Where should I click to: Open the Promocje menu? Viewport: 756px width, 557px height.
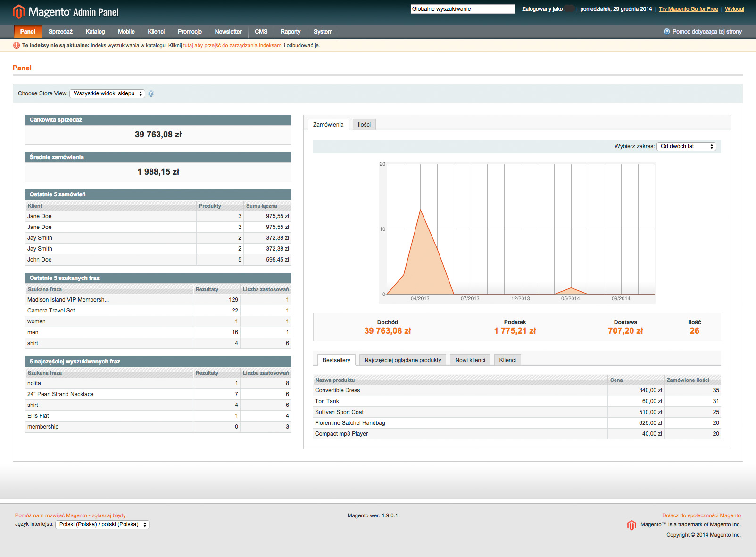coord(190,32)
